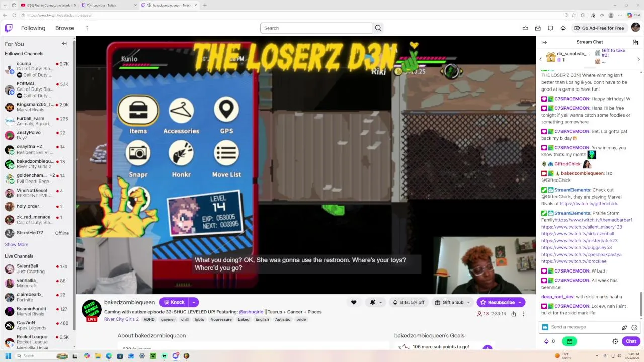
Task: Click the lgbtq tag
Action: pos(199,319)
